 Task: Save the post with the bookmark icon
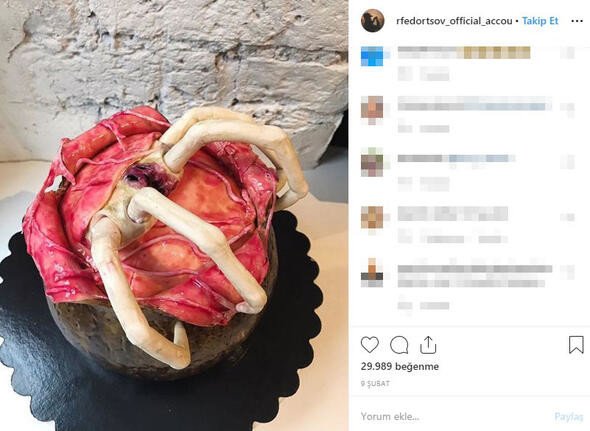(576, 344)
